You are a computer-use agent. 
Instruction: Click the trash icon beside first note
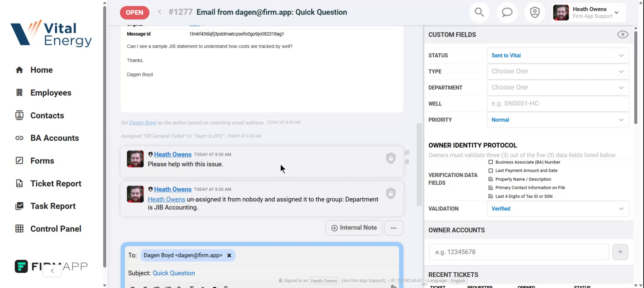[407, 162]
